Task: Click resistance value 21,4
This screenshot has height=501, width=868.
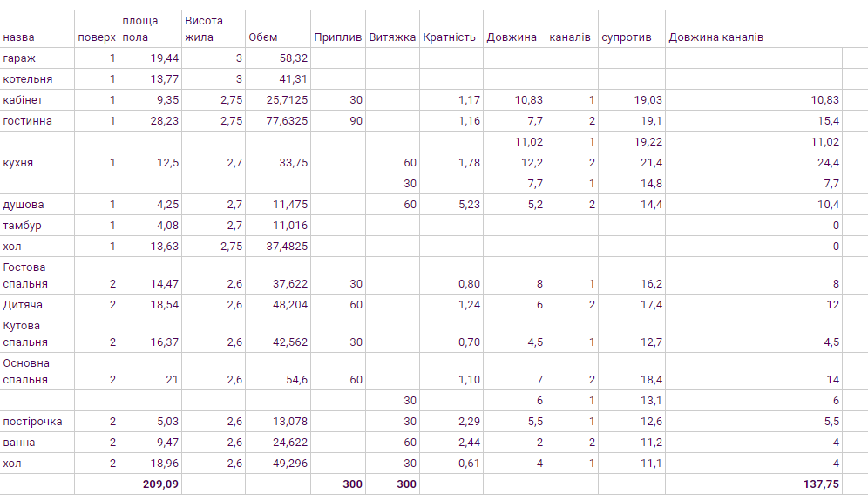Action: tap(632, 163)
